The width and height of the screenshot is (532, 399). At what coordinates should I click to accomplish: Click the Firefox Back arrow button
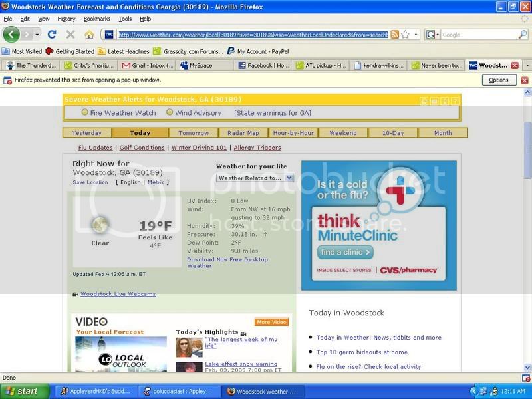(11, 35)
